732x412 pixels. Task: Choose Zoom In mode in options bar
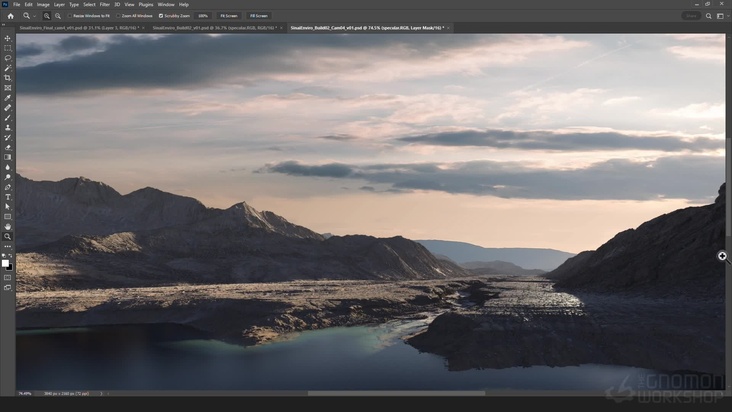[47, 16]
